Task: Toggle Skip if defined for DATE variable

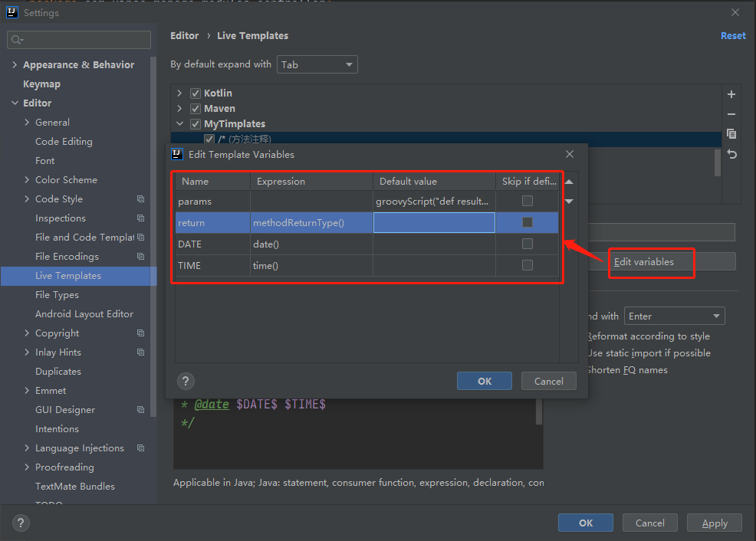Action: pyautogui.click(x=527, y=244)
